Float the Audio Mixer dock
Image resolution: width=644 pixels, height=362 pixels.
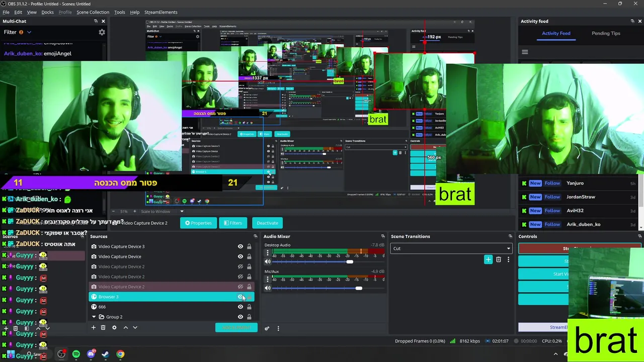383,236
